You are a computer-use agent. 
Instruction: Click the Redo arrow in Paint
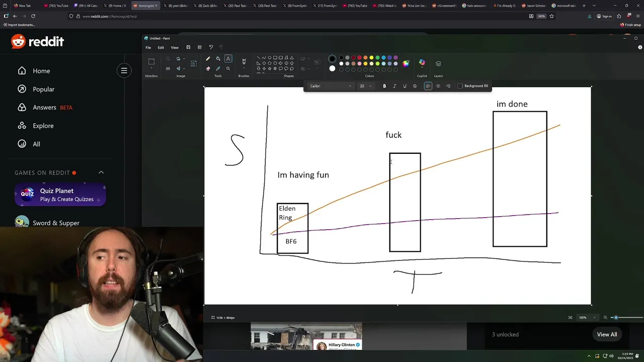click(221, 47)
